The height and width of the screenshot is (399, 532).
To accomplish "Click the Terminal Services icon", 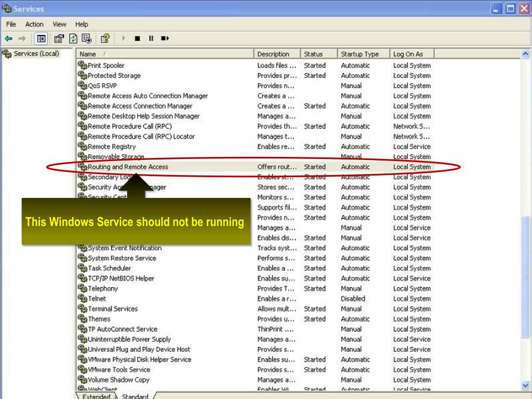I will click(82, 309).
